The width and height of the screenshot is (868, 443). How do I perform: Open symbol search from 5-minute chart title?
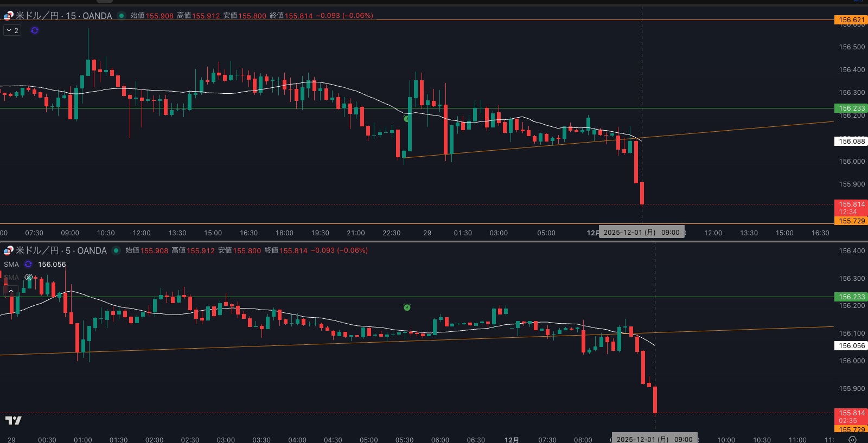[x=61, y=251]
